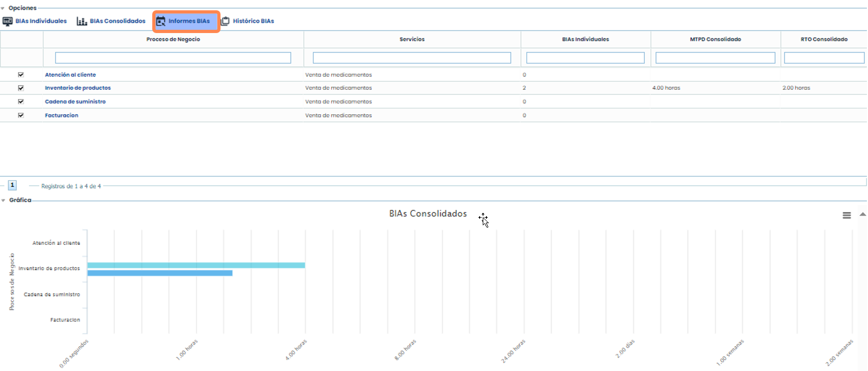Click the BIAs Individuales monitor icon
The image size is (868, 371).
[8, 21]
